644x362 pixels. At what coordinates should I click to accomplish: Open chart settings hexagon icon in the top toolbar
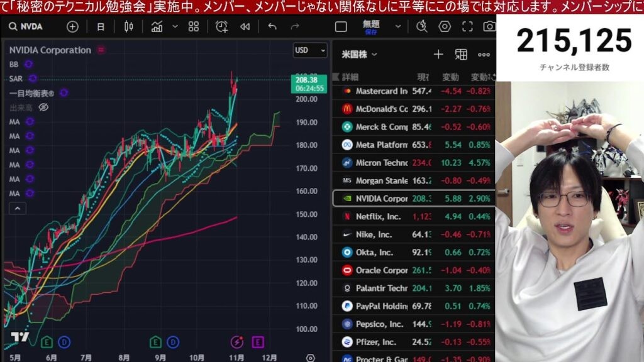point(445,26)
